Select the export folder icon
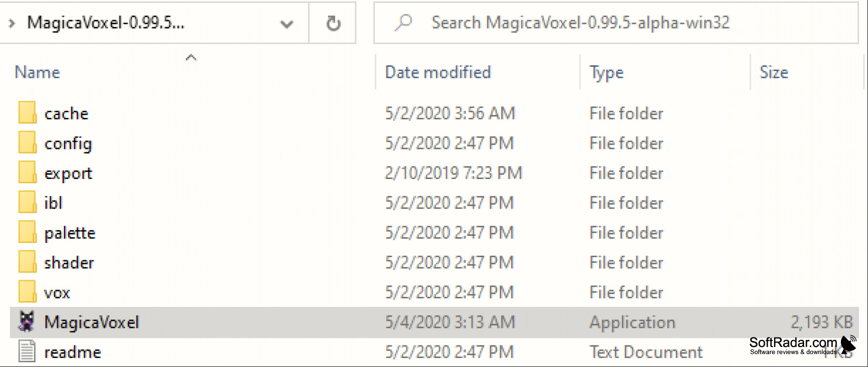The height and width of the screenshot is (367, 868). (x=27, y=173)
